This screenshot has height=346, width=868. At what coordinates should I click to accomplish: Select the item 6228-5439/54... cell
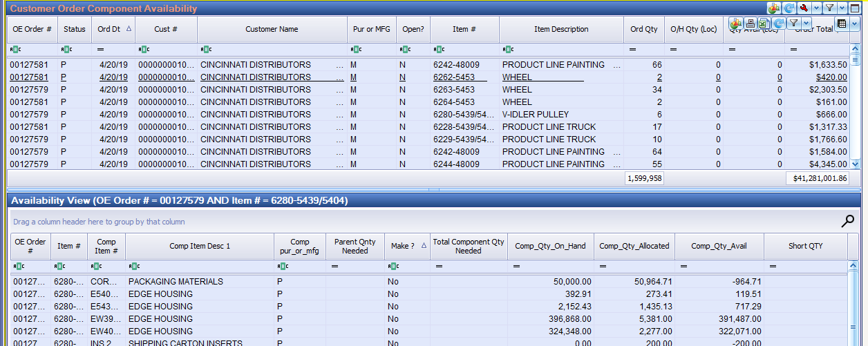464,127
